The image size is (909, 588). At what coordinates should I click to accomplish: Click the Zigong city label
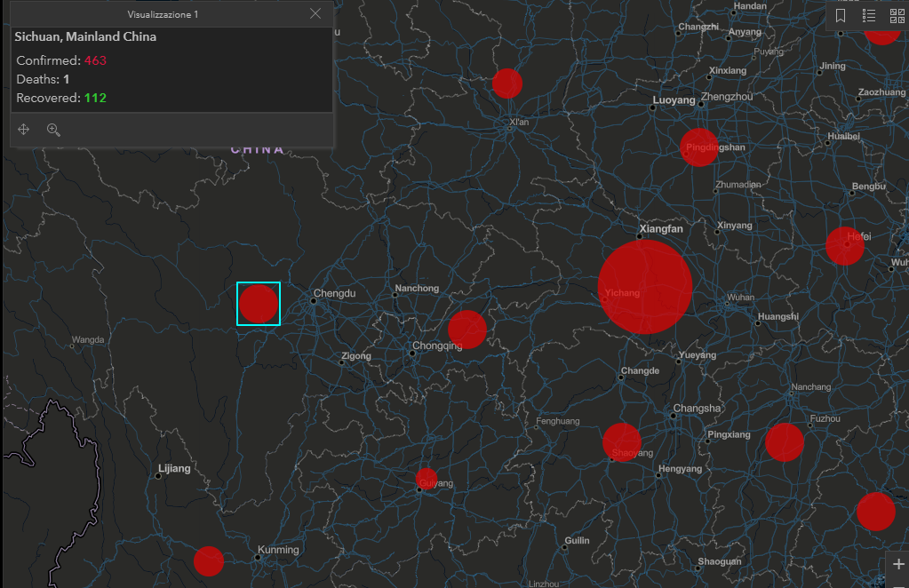pyautogui.click(x=356, y=355)
